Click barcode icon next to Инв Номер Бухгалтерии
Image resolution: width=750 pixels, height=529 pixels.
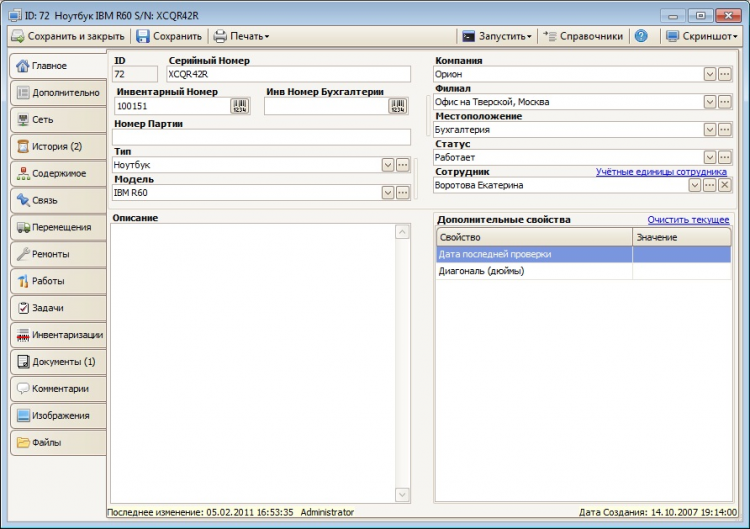pyautogui.click(x=398, y=106)
